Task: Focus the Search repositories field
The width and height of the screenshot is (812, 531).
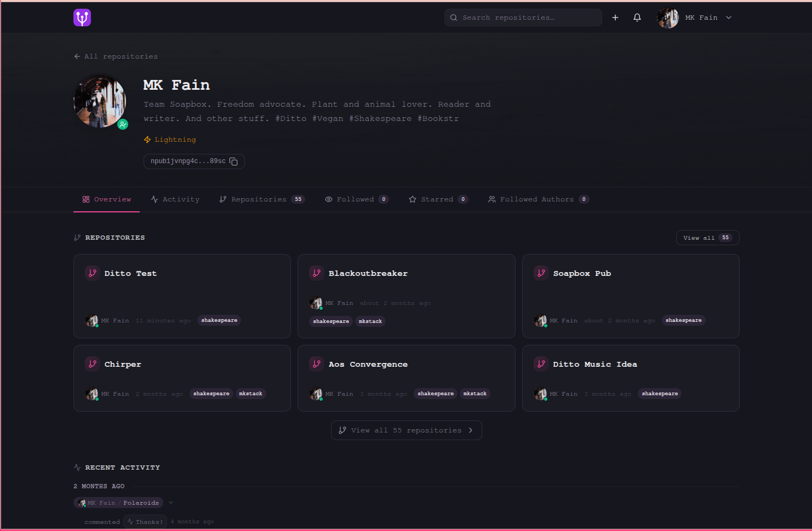Action: (523, 18)
